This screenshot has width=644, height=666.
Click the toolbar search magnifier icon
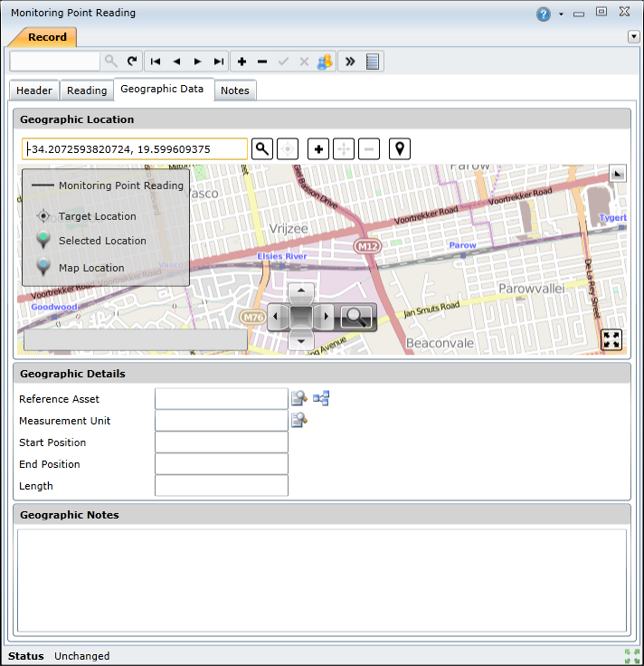[x=110, y=62]
